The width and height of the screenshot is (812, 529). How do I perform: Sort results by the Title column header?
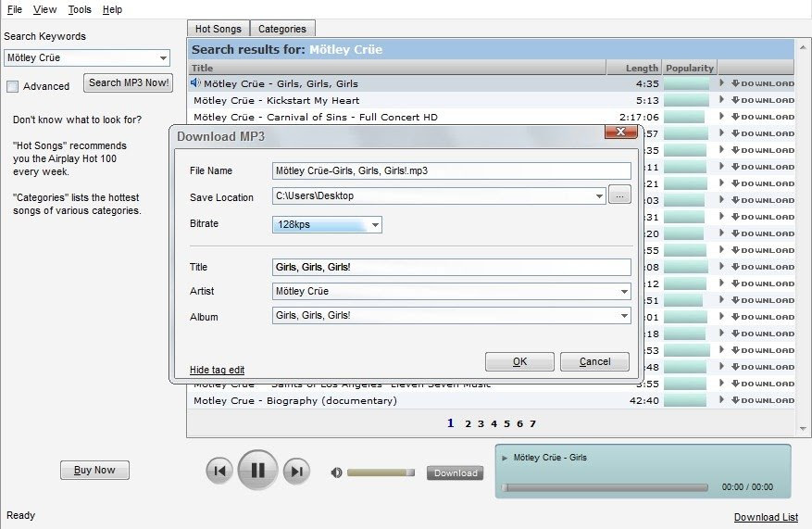[x=396, y=68]
